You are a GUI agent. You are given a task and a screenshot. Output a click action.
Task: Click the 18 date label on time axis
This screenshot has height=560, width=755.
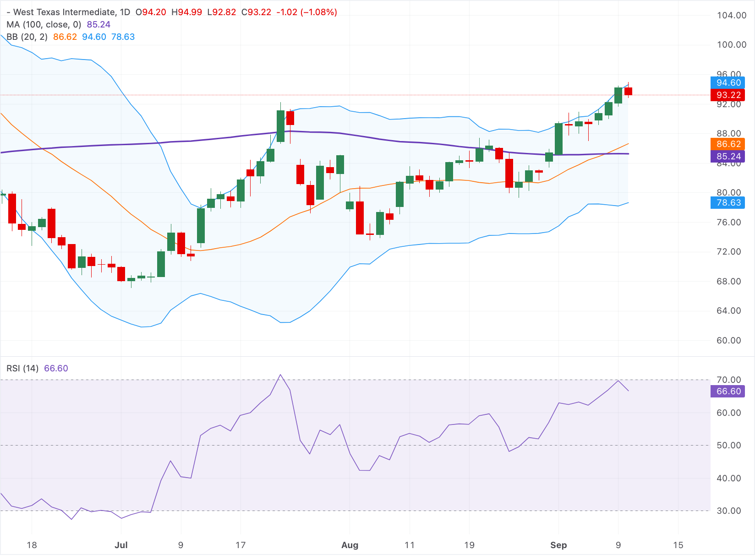point(32,545)
